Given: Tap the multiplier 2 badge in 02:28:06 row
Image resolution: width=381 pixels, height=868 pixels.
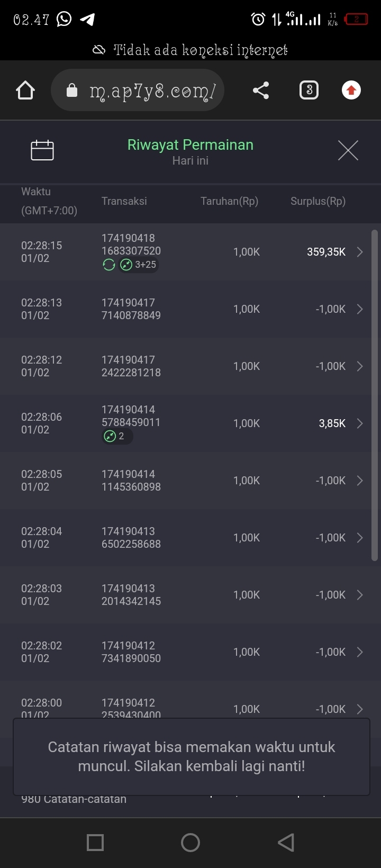Looking at the screenshot, I should [117, 436].
